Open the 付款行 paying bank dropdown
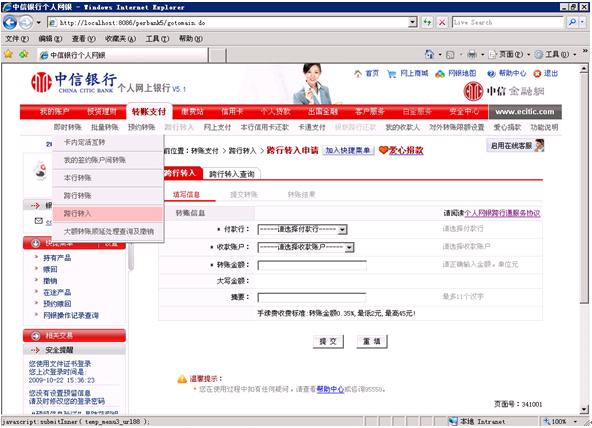The image size is (592, 428). pyautogui.click(x=302, y=229)
